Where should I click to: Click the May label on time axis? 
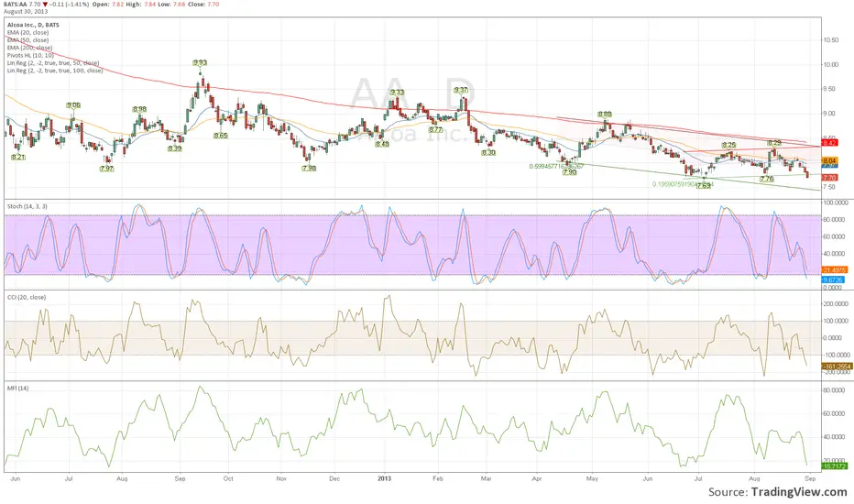pyautogui.click(x=592, y=479)
